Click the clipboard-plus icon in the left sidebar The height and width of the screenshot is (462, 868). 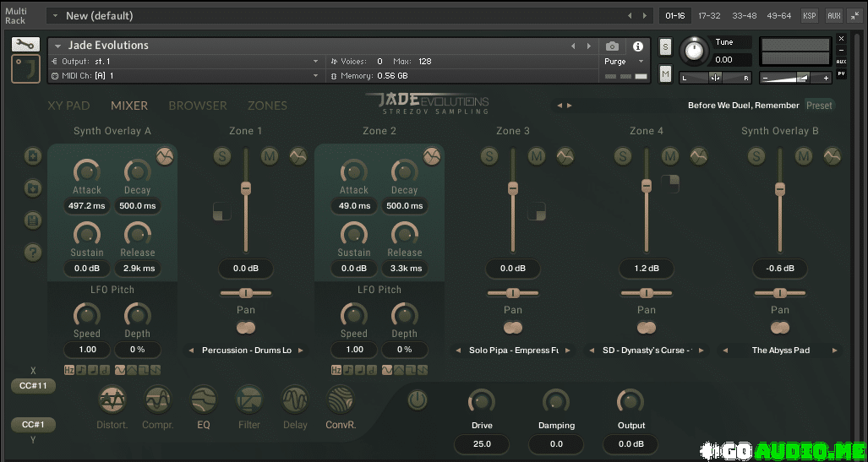33,156
